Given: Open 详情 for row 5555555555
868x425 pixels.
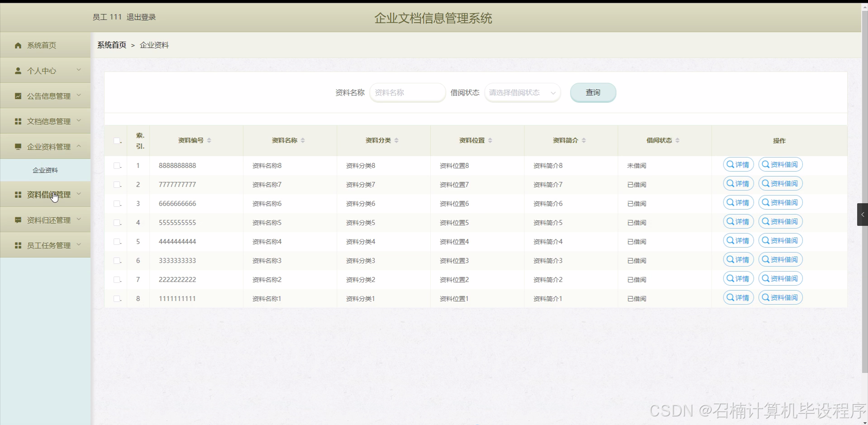Looking at the screenshot, I should click(x=738, y=222).
